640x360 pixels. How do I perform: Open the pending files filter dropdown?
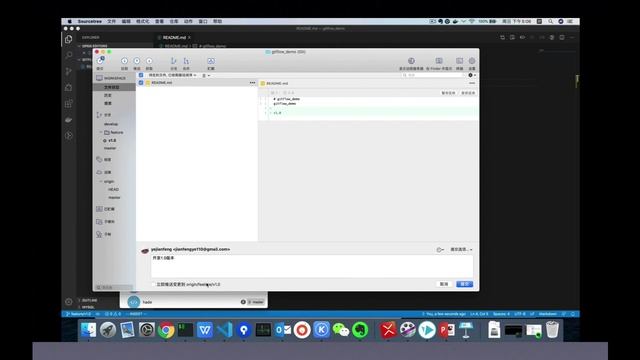(172, 75)
